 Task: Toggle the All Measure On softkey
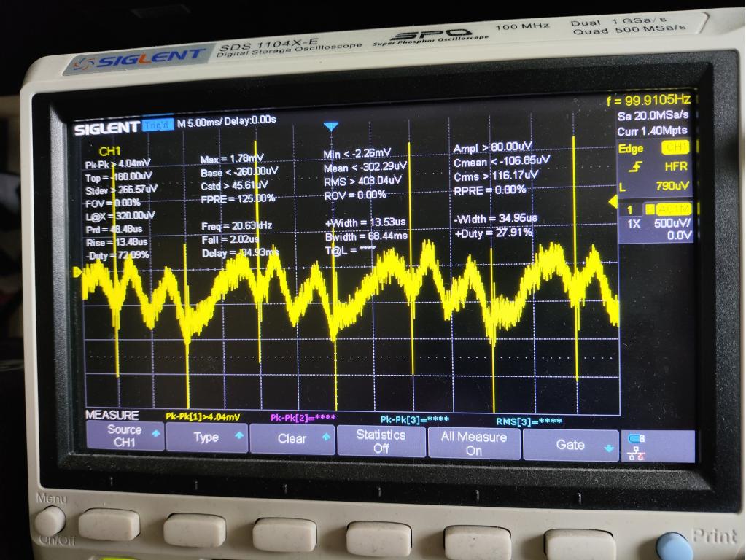click(474, 443)
